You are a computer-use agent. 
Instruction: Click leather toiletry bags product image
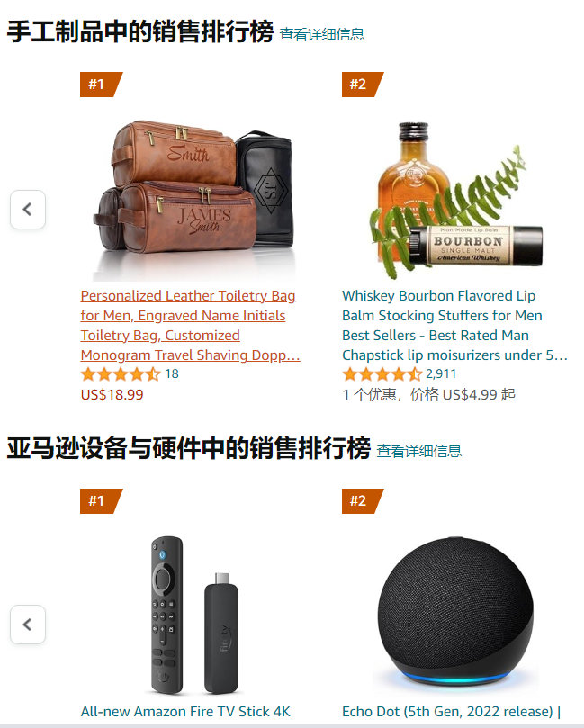click(193, 200)
